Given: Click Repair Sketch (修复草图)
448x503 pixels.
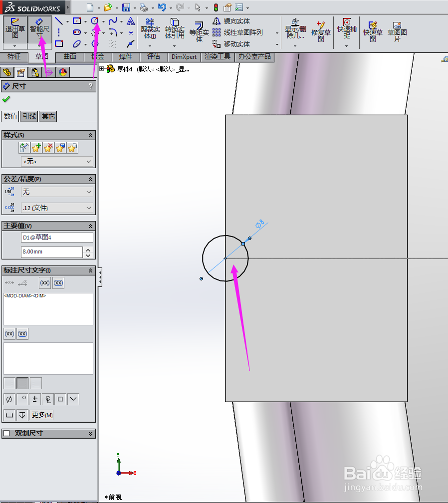Looking at the screenshot, I should click(321, 31).
